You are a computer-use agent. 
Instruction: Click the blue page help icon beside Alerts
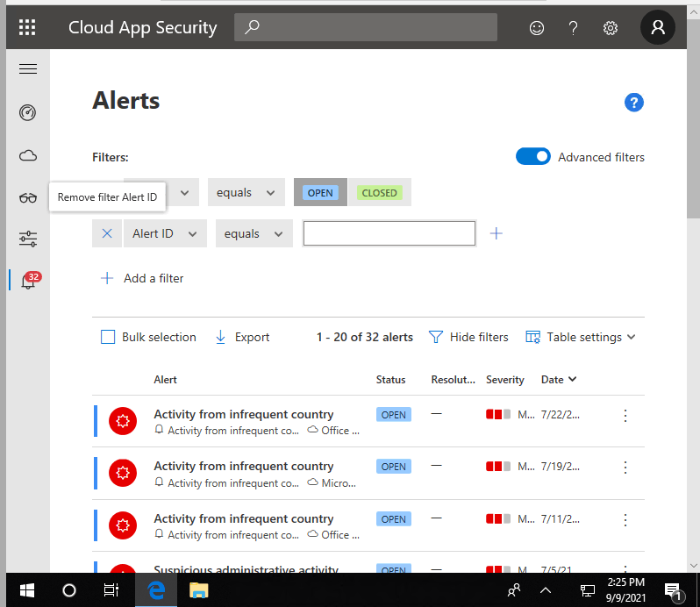tap(634, 103)
